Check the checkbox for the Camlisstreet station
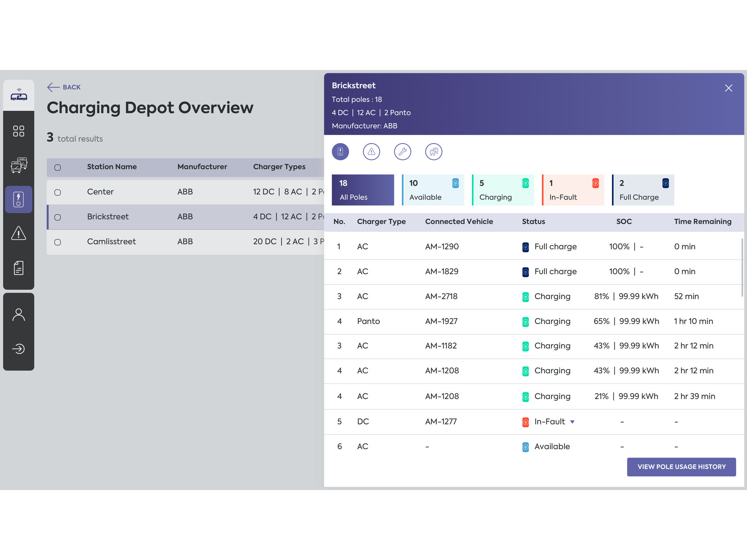 coord(57,242)
